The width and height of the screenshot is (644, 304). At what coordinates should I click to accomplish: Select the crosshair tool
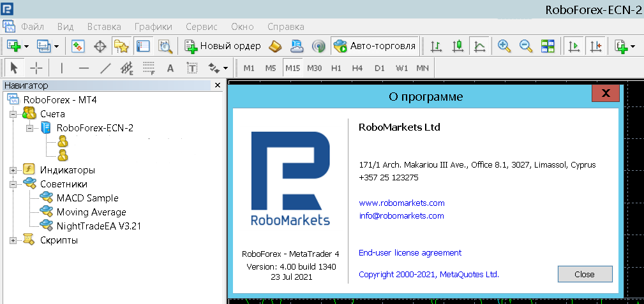point(36,68)
